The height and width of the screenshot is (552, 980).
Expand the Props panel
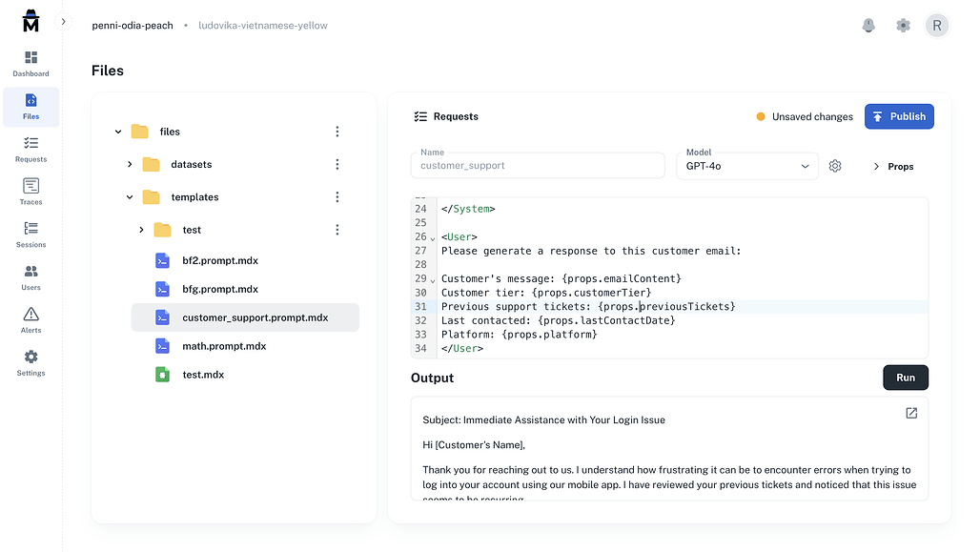893,166
